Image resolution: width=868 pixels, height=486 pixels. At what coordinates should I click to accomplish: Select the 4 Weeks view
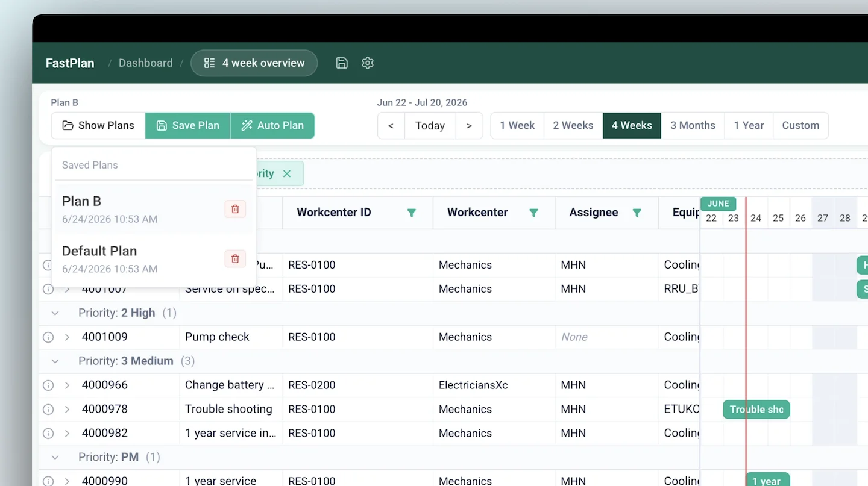pos(632,125)
